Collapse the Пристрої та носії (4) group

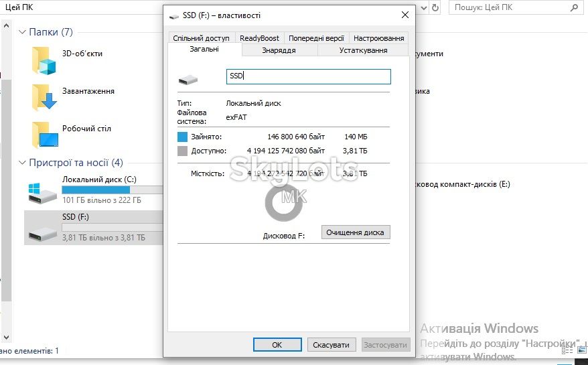pos(22,163)
